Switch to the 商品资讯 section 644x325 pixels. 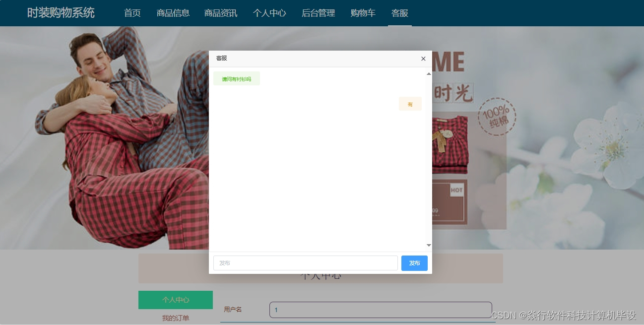click(x=220, y=13)
